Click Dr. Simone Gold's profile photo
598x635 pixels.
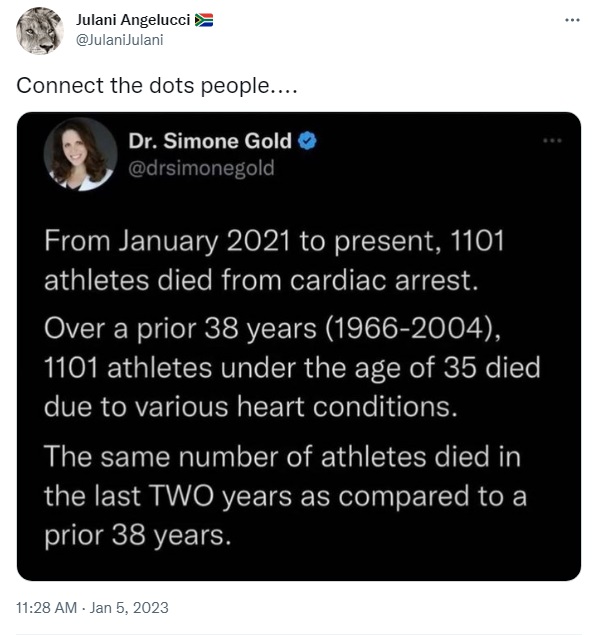pyautogui.click(x=81, y=154)
